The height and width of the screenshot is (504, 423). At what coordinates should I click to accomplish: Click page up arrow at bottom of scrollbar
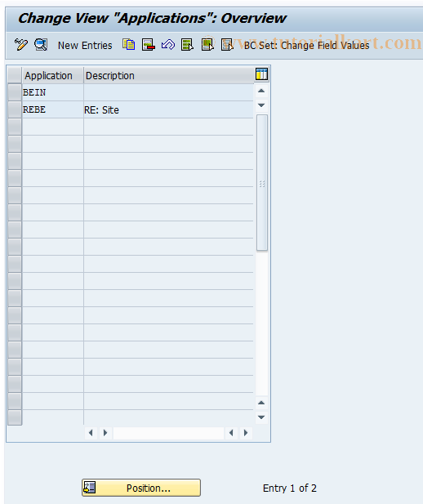[x=261, y=403]
